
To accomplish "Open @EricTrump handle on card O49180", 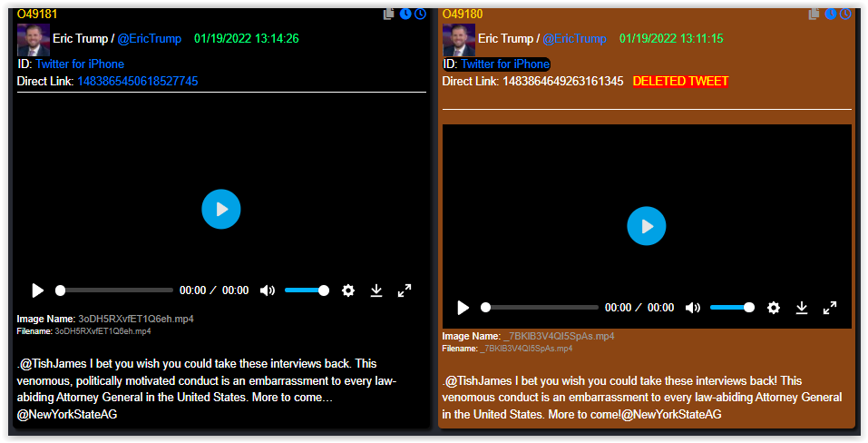I will pyautogui.click(x=575, y=39).
